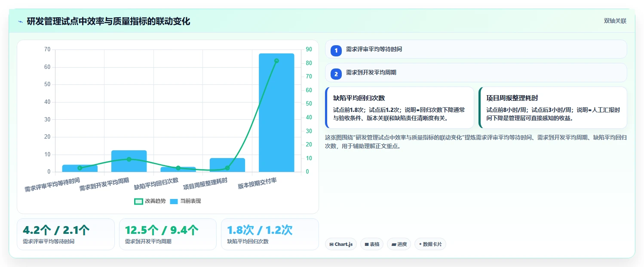Viewport: 644px width, 267px height.
Task: Click x-axis label 缺陷平均回归次数
Action: point(156,183)
